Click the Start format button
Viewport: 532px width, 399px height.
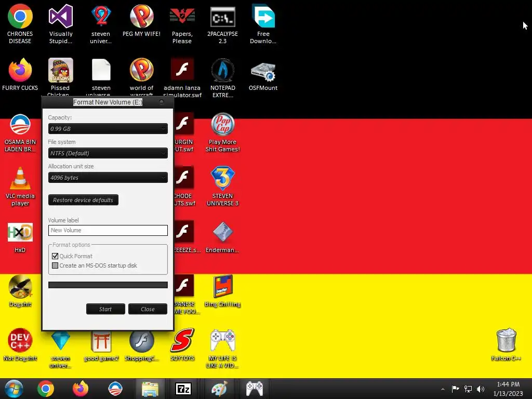click(105, 309)
